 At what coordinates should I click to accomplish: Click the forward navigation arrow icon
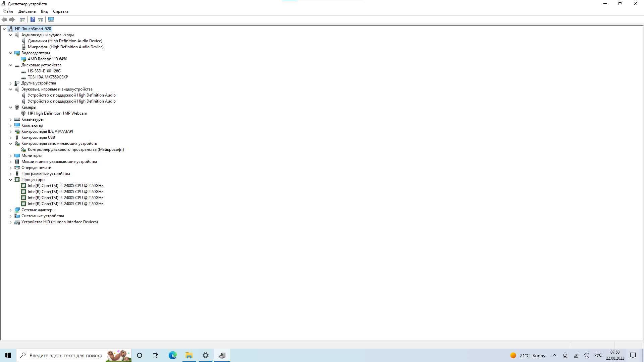coord(11,19)
